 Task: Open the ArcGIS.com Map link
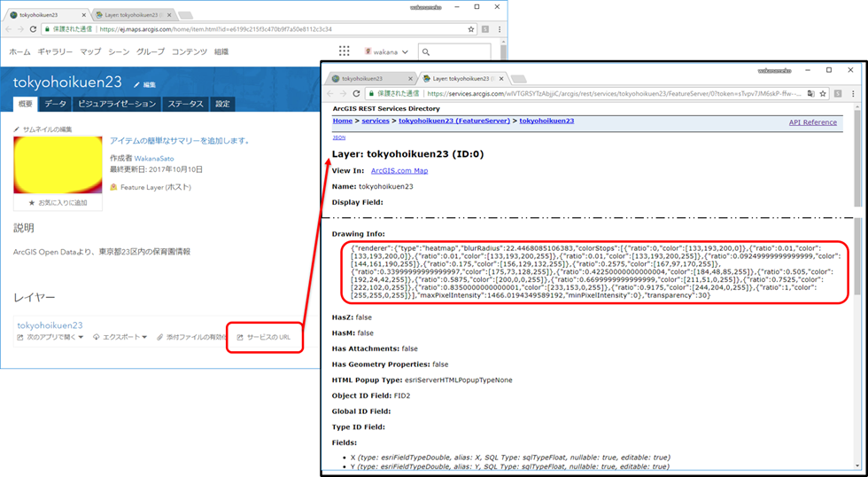click(399, 170)
